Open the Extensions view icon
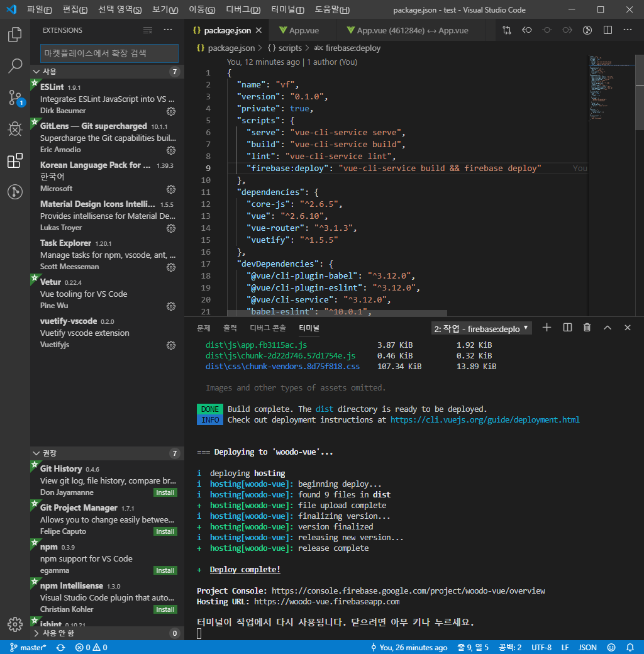Screen dimensions: 644x654 (x=15, y=160)
